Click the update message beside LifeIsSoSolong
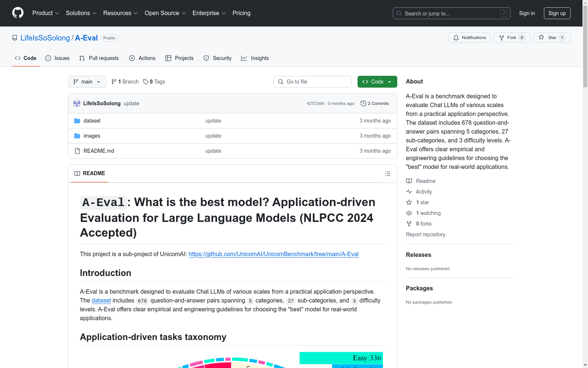This screenshot has width=588, height=368. coord(132,103)
